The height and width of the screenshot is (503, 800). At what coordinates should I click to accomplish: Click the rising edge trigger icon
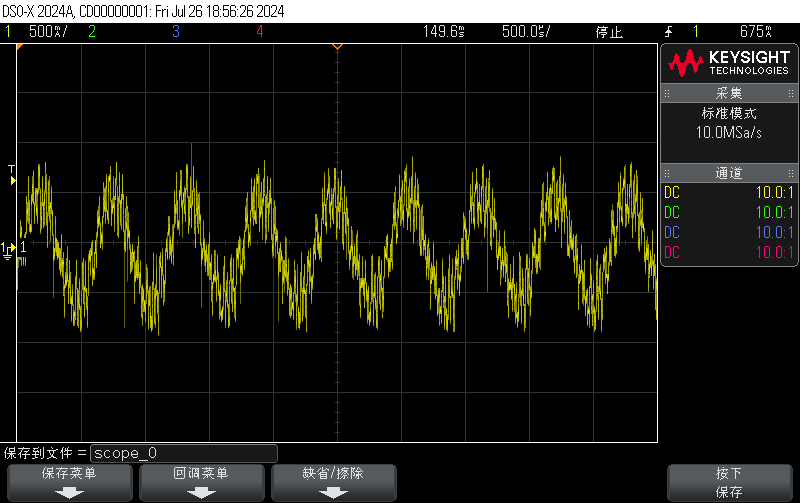(x=668, y=32)
